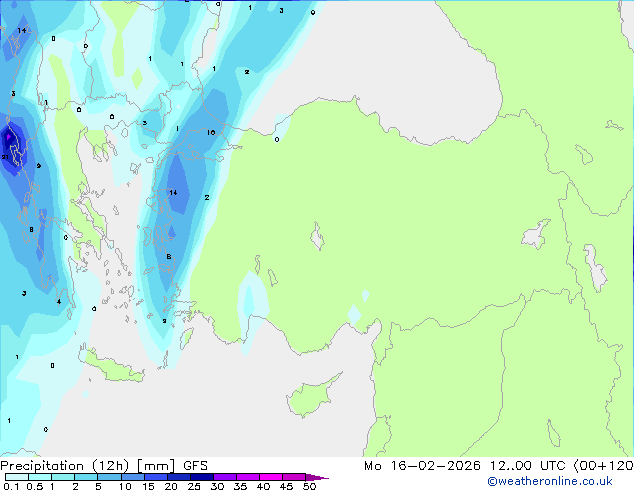Click the legend value '35'
Screen dimensions: 634x490
click(x=240, y=486)
